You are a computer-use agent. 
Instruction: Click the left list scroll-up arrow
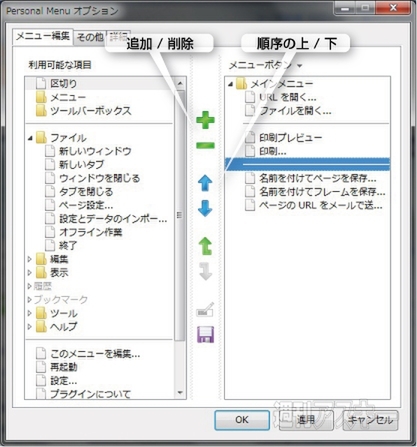pos(180,83)
